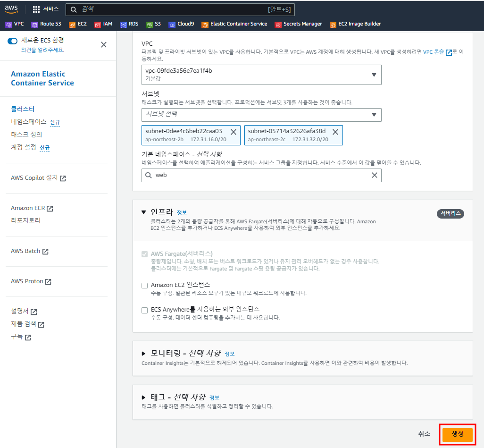Open 태스크 정의 in side navigation

[26, 135]
